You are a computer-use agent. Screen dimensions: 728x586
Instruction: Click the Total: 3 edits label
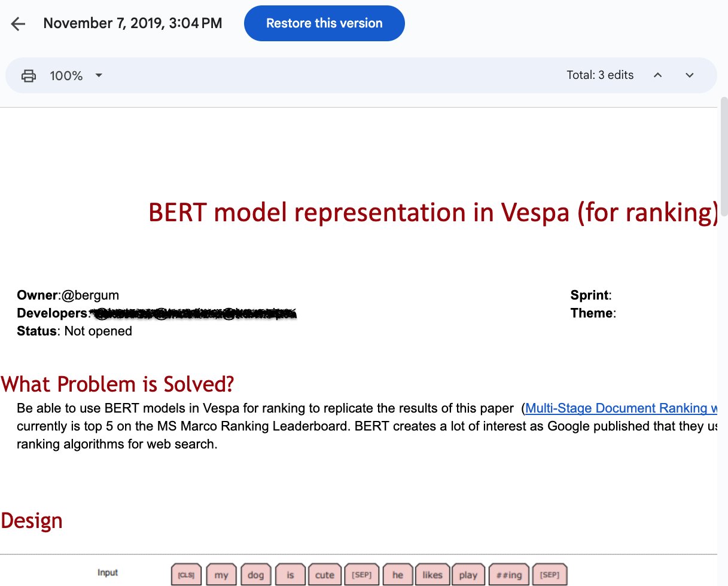600,75
